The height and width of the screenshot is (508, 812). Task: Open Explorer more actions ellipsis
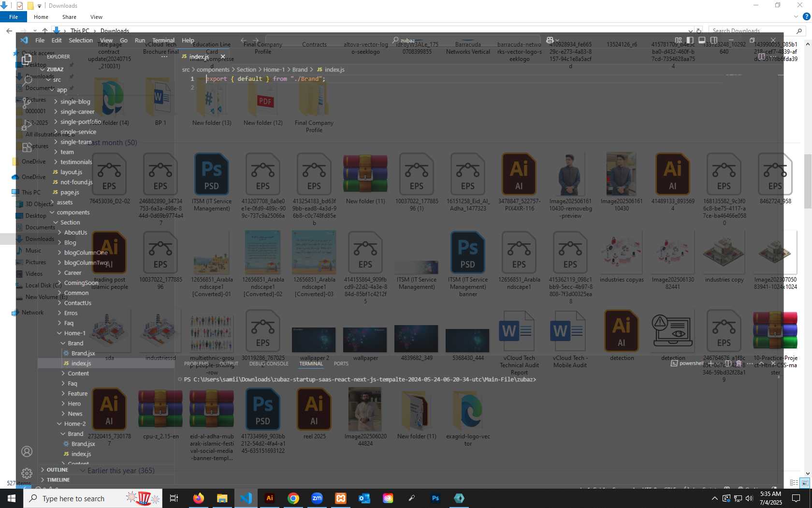[x=164, y=57]
